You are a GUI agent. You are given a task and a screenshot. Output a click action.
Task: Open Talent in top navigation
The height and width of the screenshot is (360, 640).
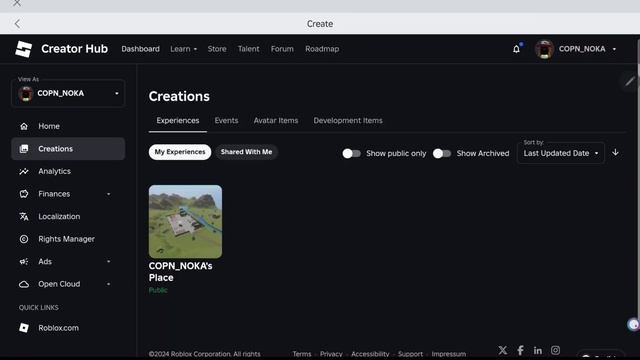249,49
